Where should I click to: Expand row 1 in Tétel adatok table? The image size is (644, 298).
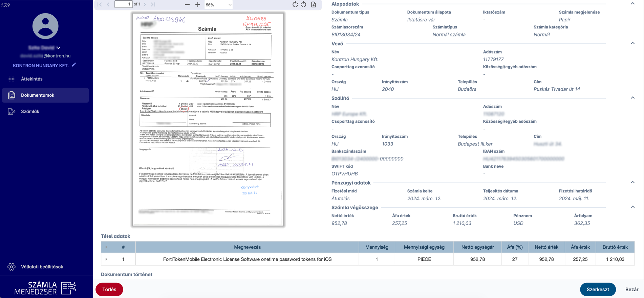click(x=106, y=259)
